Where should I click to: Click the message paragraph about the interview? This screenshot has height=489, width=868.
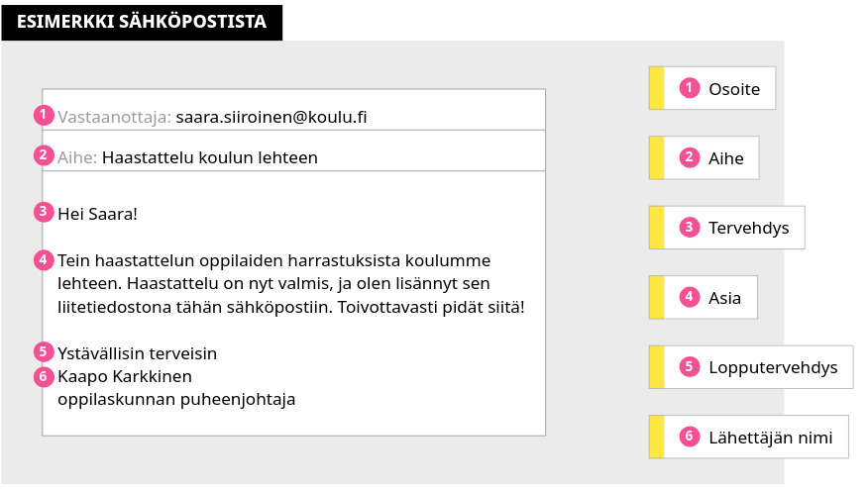point(290,283)
